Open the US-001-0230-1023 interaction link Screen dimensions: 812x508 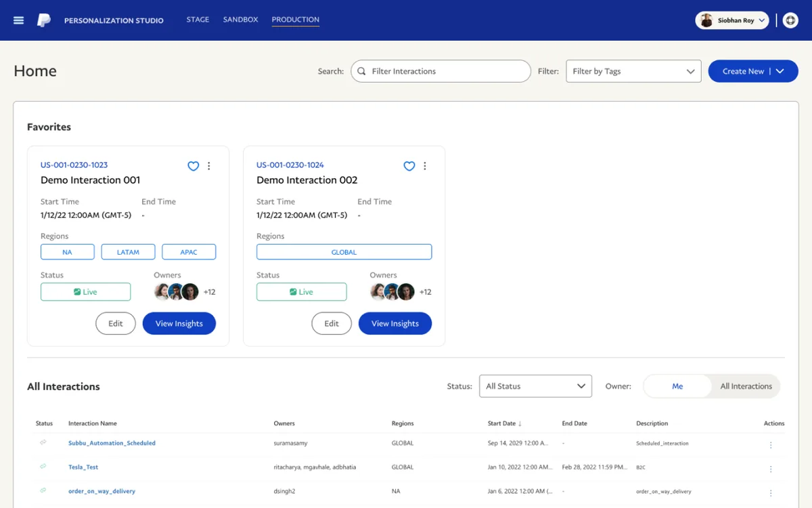point(74,165)
